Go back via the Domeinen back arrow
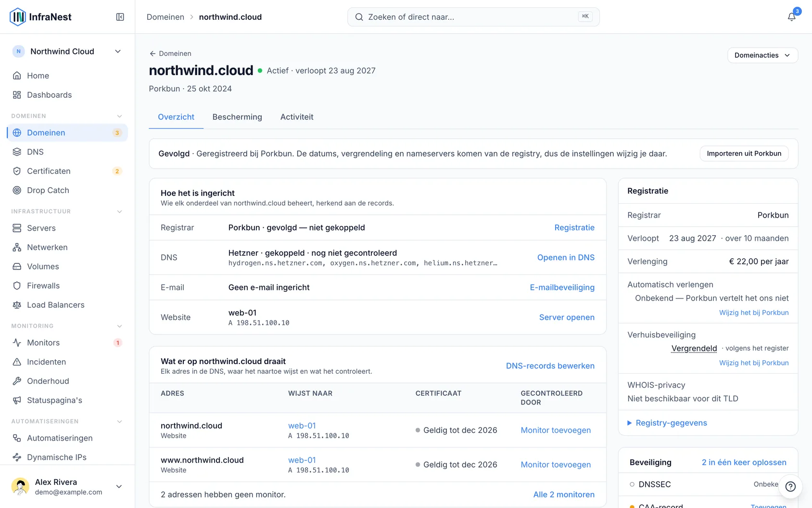The height and width of the screenshot is (508, 812). (x=170, y=53)
